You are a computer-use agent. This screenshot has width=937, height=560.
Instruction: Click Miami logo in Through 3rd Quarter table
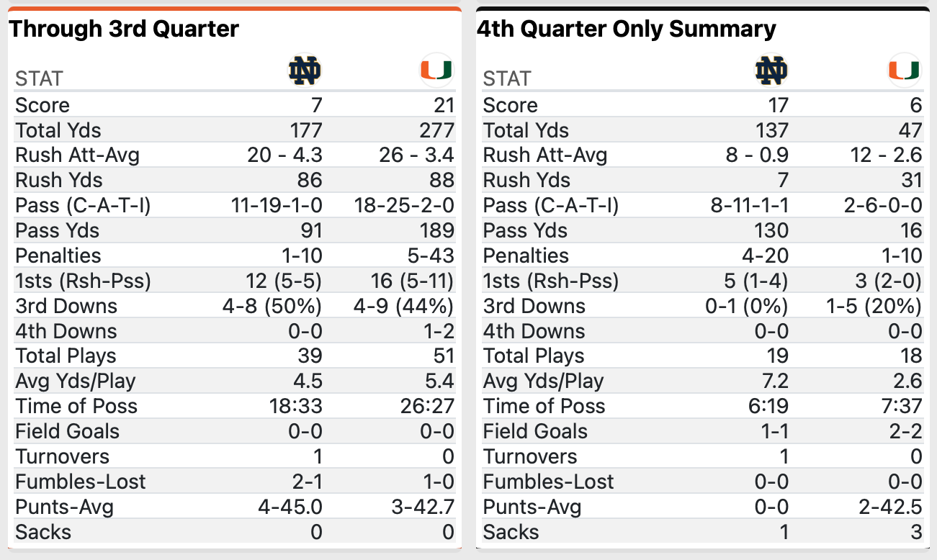(436, 71)
